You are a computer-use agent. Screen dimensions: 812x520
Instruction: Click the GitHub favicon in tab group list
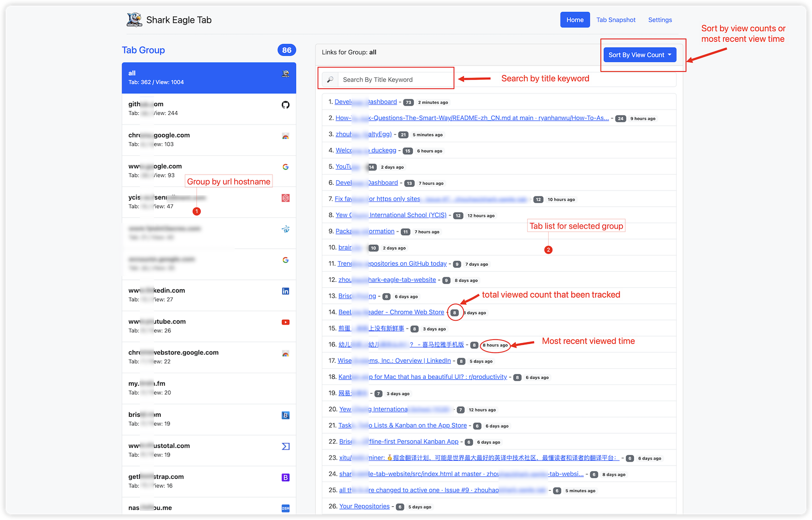click(x=286, y=105)
